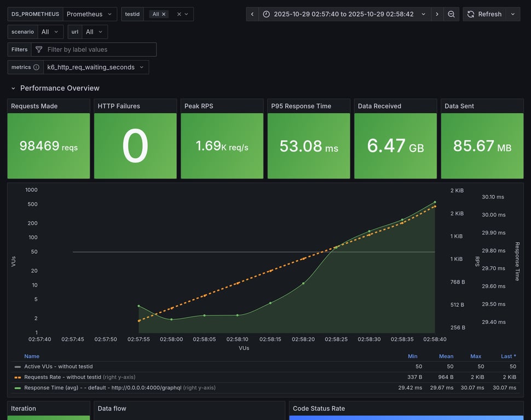Open the time range picker

pos(344,14)
